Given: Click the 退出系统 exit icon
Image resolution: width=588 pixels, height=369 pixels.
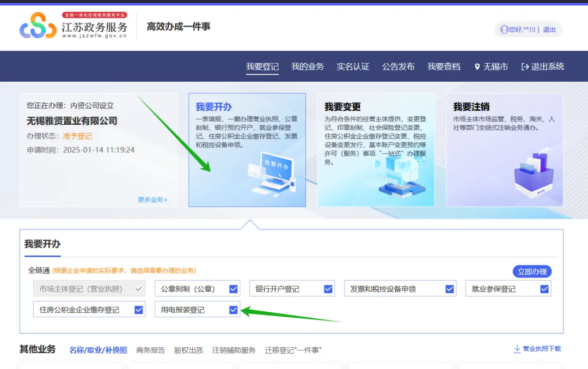Looking at the screenshot, I should point(525,67).
